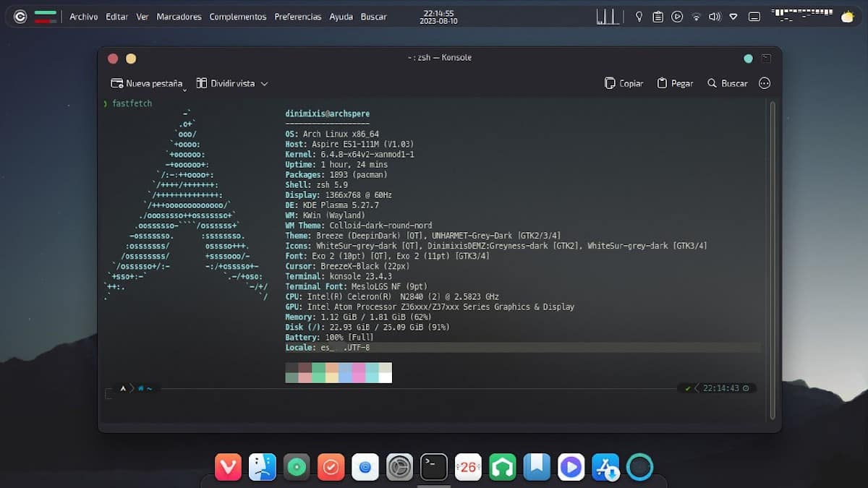Open the calendar icon showing 26
Image resolution: width=868 pixels, height=488 pixels.
pos(468,468)
